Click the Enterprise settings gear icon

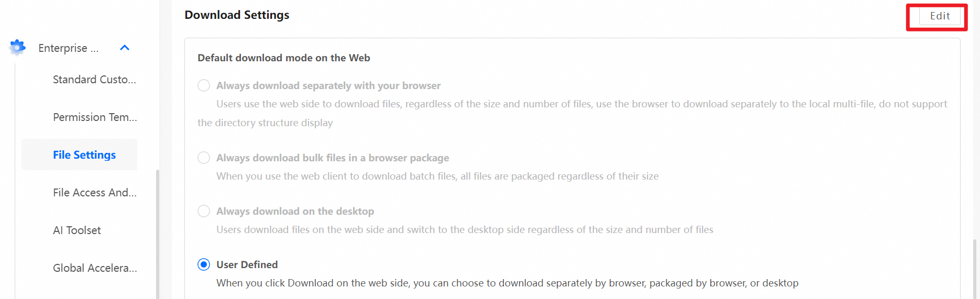pos(17,48)
